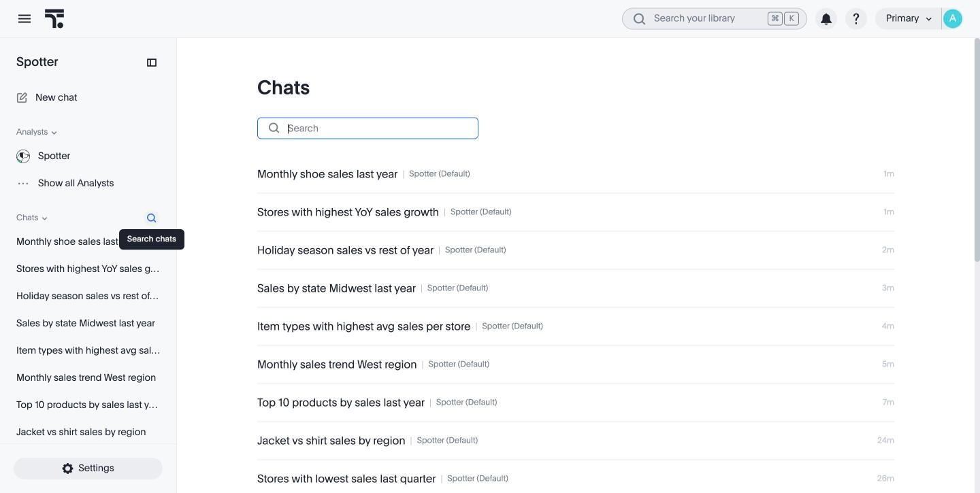Open sidebar chat Holiday season sales
Viewport: 980px width, 493px height.
coord(87,296)
